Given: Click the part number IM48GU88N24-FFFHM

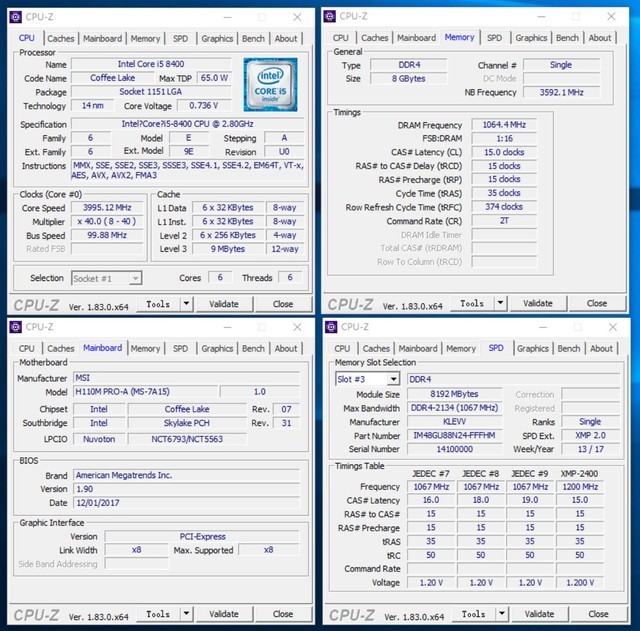Looking at the screenshot, I should [x=454, y=435].
